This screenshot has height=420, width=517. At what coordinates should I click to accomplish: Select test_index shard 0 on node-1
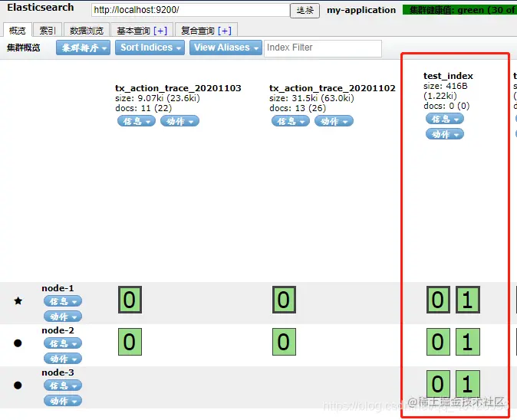[438, 300]
